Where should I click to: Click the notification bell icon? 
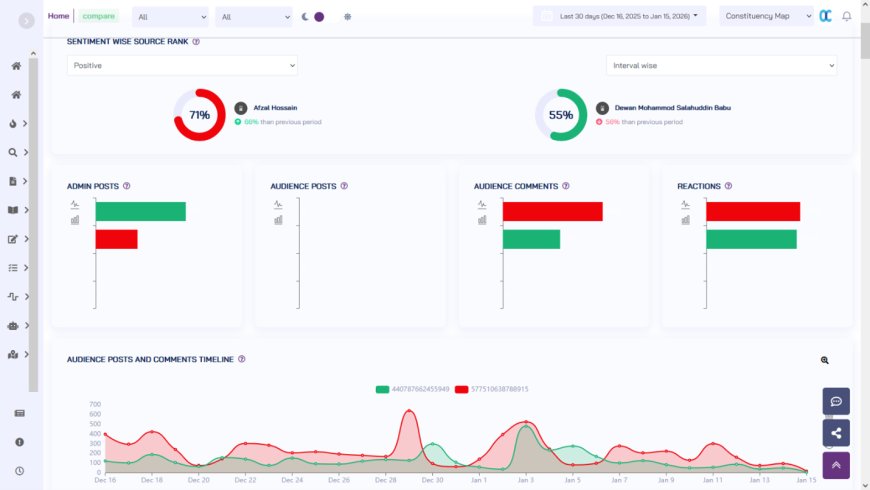point(847,16)
